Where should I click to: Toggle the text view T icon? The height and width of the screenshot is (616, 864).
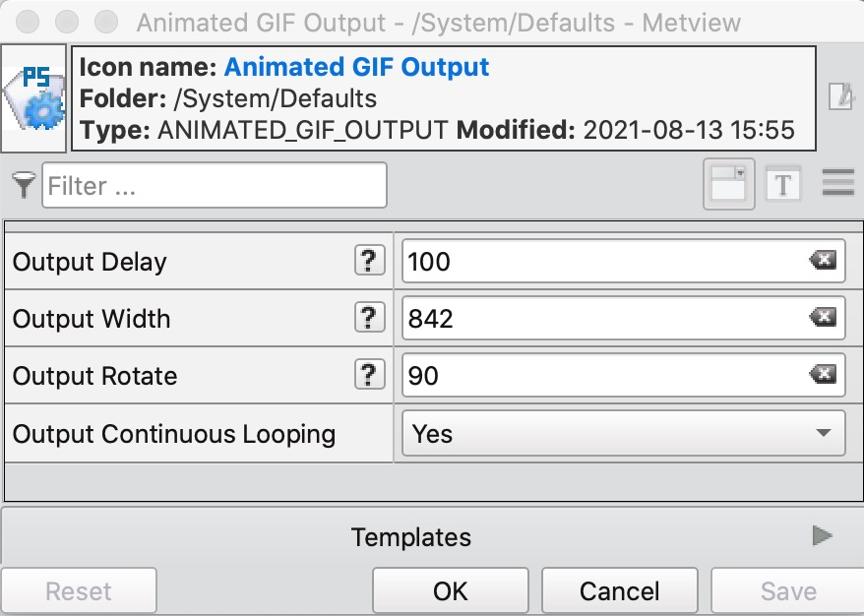pos(783,184)
